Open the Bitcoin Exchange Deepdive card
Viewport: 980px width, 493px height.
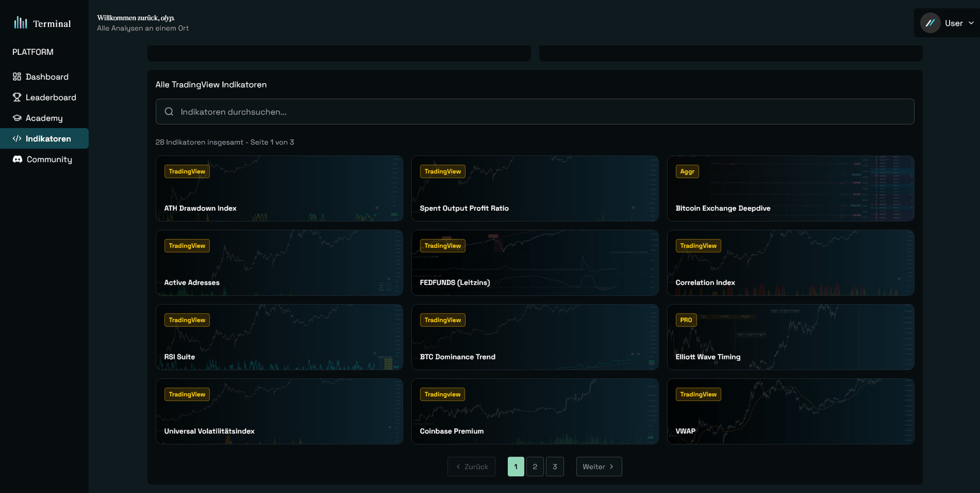coord(791,189)
